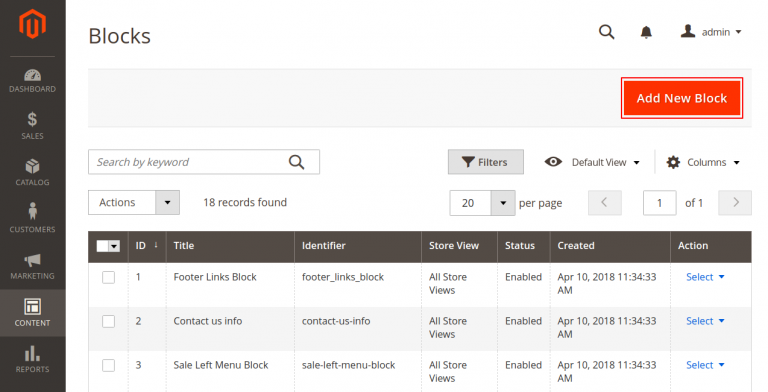Open the admin account menu
Image resolution: width=768 pixels, height=392 pixels.
pyautogui.click(x=711, y=32)
